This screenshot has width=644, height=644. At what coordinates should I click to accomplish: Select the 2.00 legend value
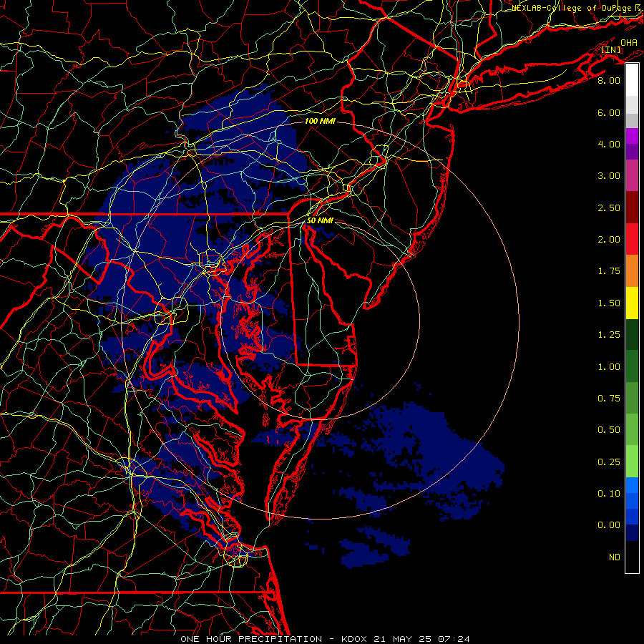[609, 240]
